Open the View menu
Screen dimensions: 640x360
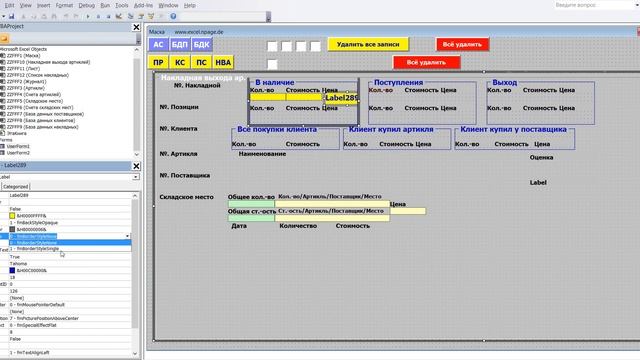click(25, 5)
